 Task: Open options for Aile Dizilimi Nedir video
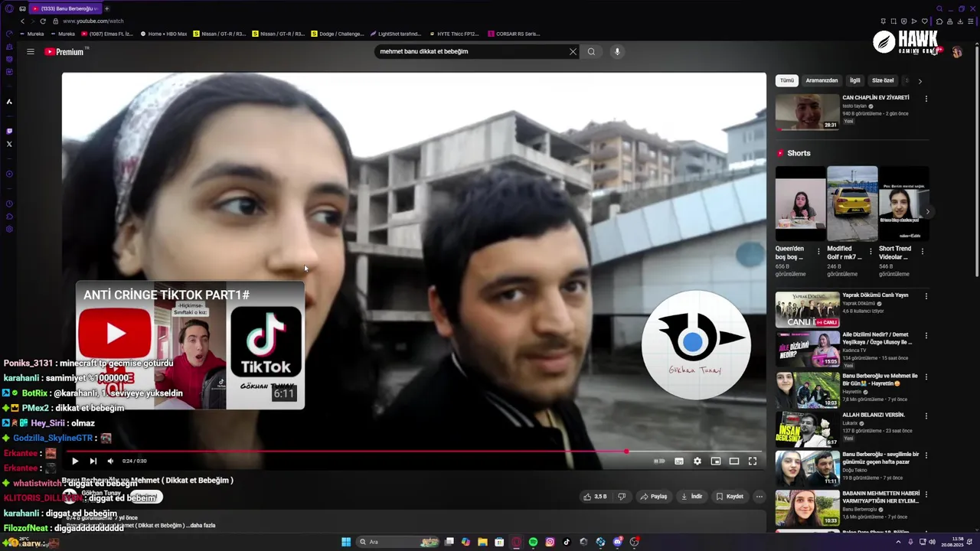point(926,336)
